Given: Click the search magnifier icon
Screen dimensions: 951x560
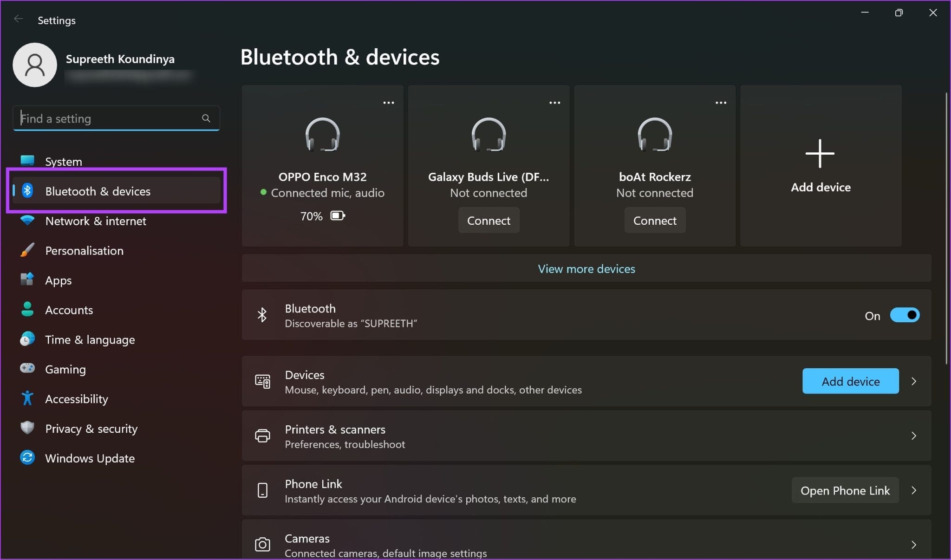Looking at the screenshot, I should point(206,118).
